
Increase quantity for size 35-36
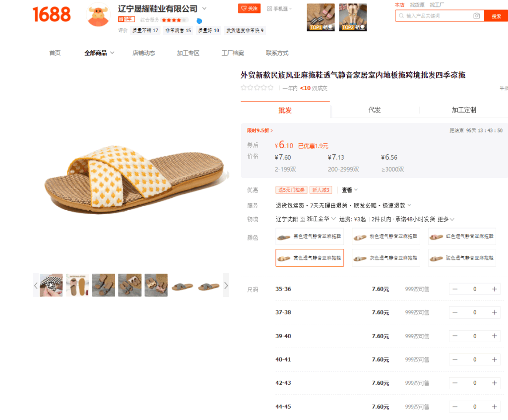pos(495,289)
